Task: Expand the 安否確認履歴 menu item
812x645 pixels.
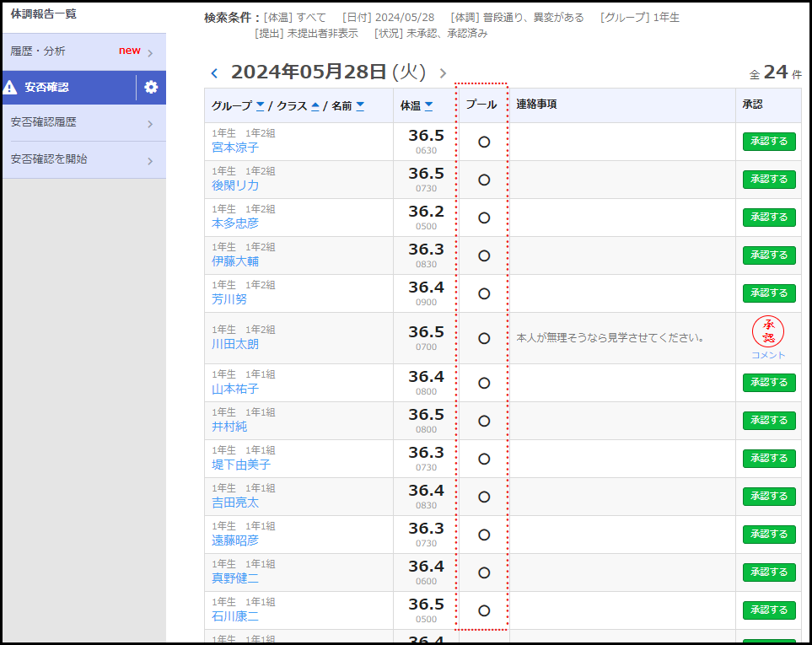Action: tap(83, 123)
